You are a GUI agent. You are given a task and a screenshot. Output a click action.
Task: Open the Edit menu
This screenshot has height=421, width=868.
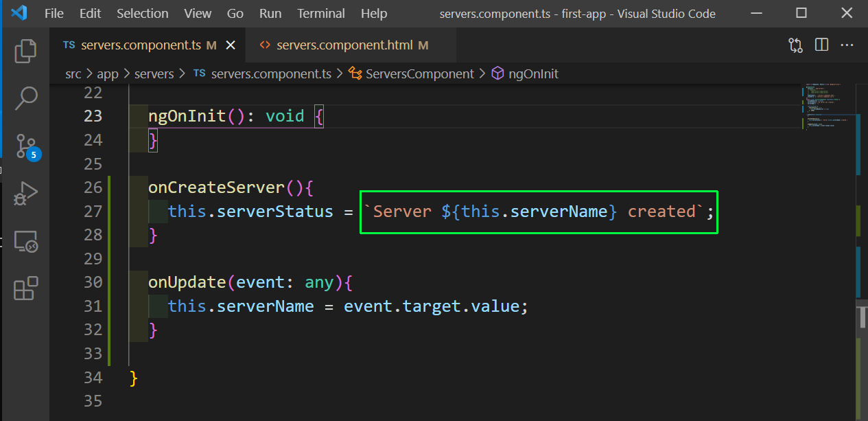tap(90, 13)
